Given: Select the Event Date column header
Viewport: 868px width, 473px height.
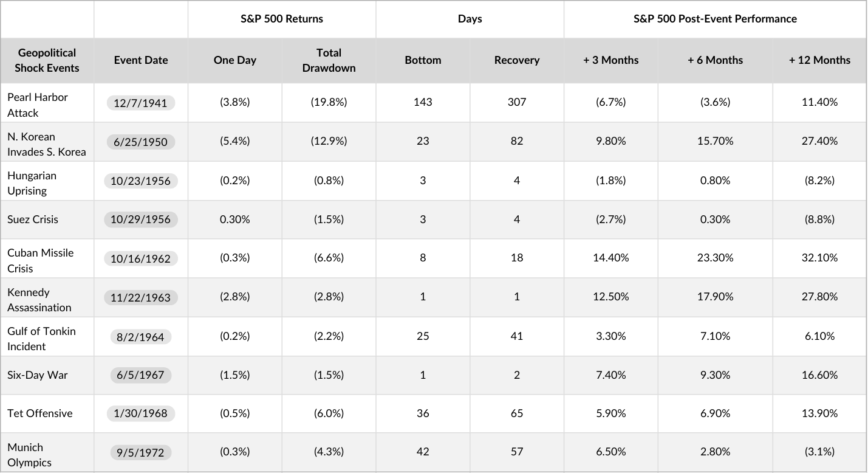Looking at the screenshot, I should coord(140,60).
